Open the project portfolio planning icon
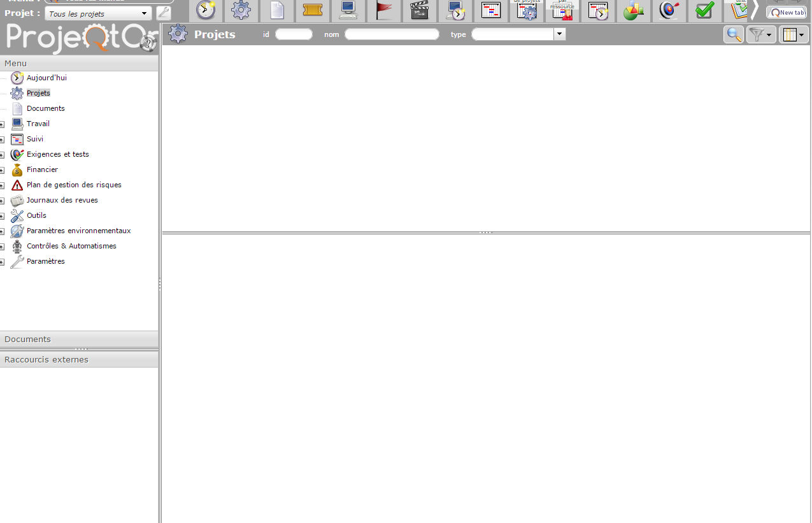The height and width of the screenshot is (523, 812). click(x=527, y=10)
